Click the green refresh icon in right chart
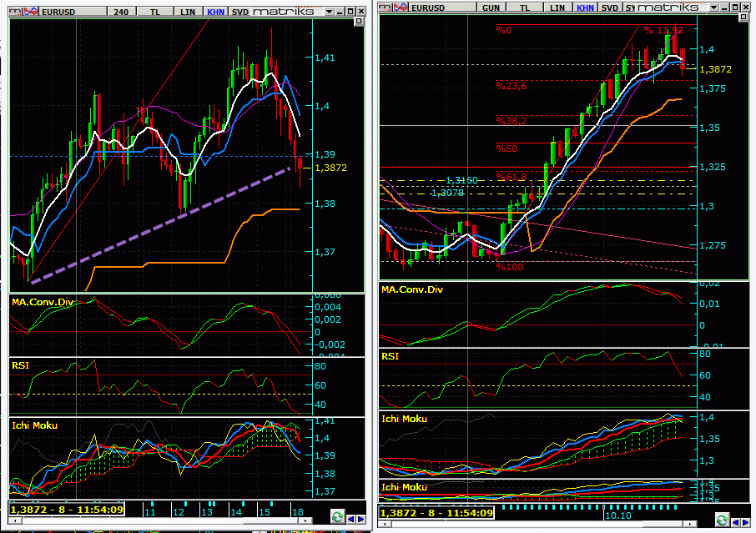 [718, 520]
